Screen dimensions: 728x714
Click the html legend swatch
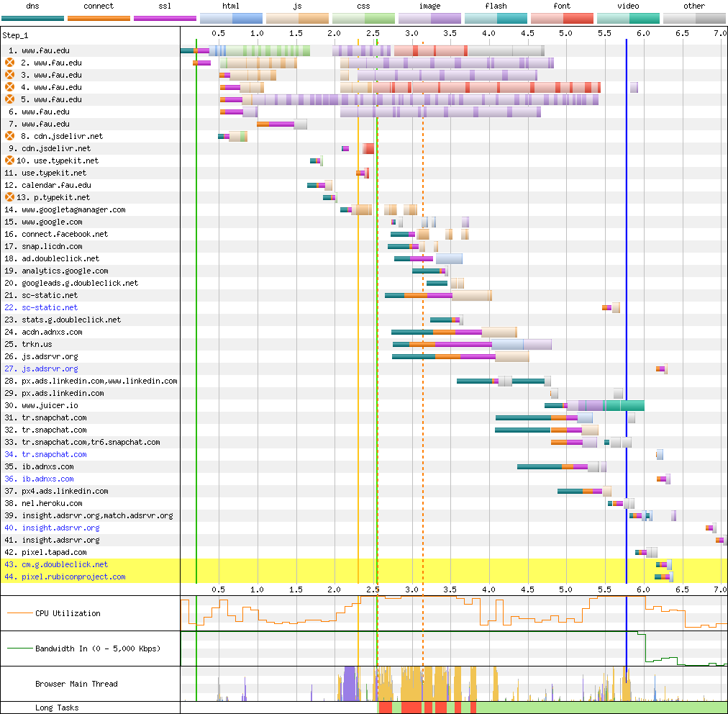[x=231, y=19]
